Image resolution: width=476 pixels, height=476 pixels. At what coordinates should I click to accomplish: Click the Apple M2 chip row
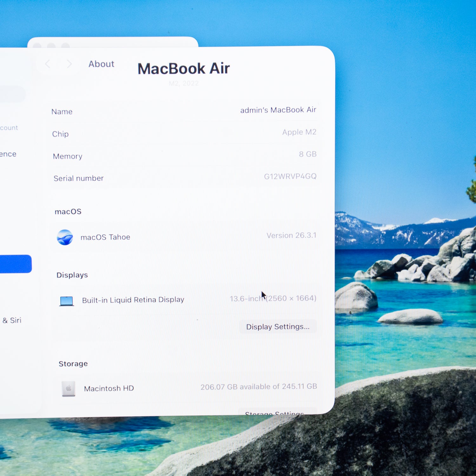point(299,132)
